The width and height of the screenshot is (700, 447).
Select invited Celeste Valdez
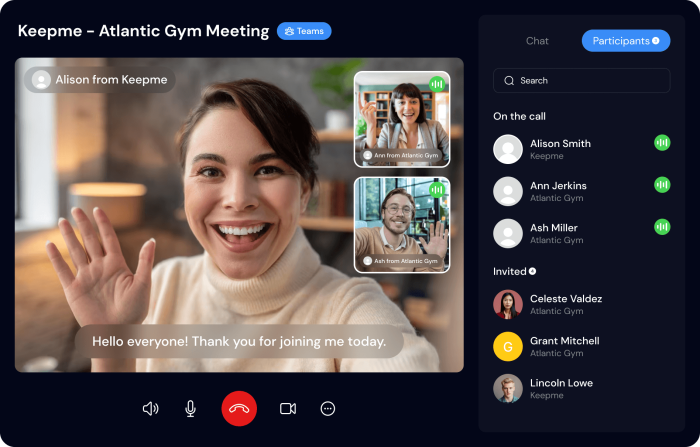coord(582,304)
